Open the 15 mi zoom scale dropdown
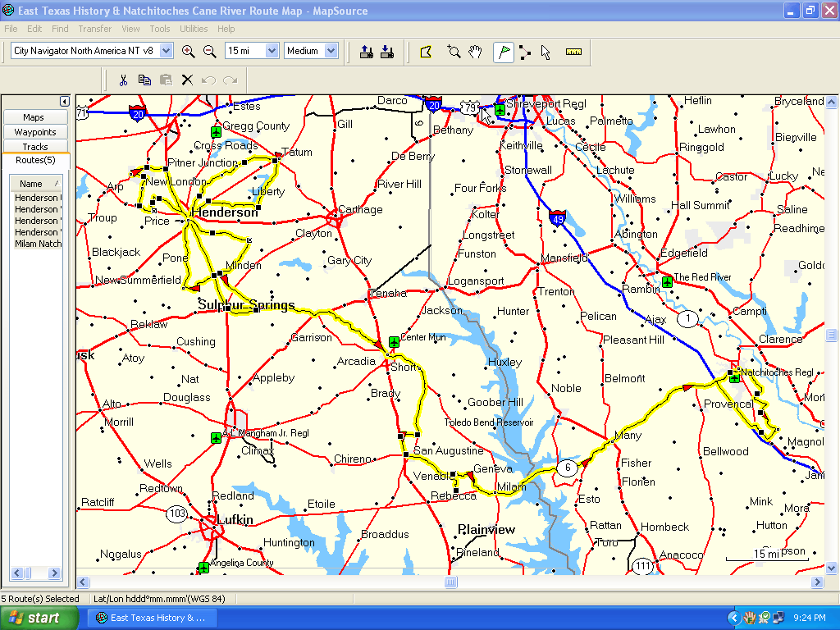840x630 pixels. [272, 51]
